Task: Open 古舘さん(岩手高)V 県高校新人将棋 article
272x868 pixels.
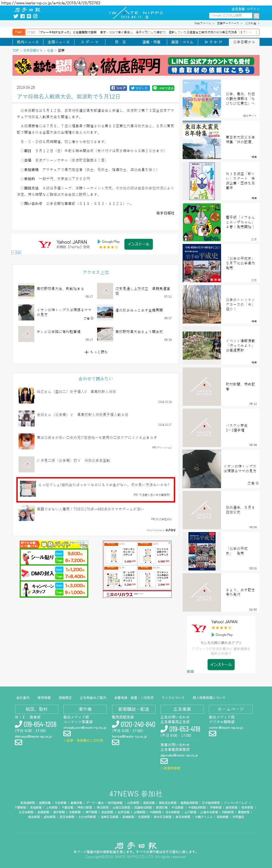Action: coord(83,415)
